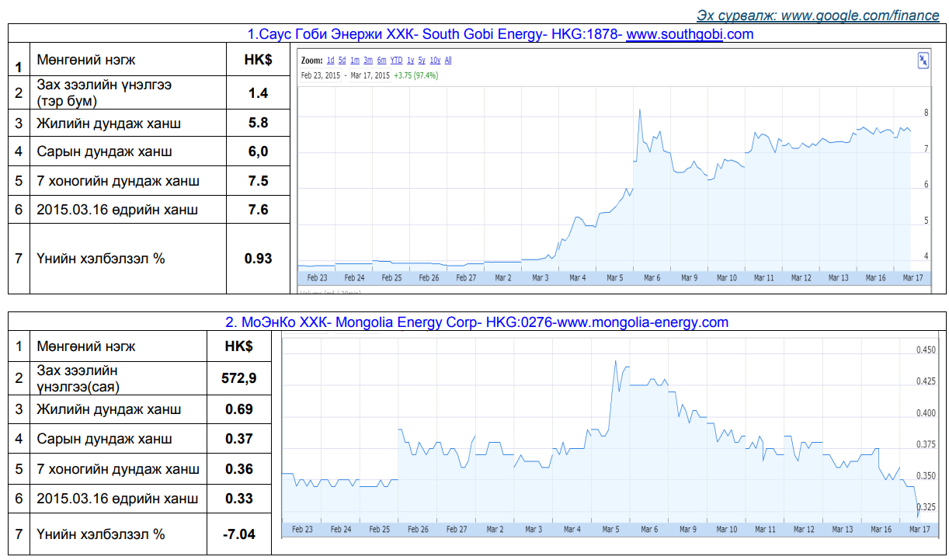Show All time range in chart
The width and height of the screenshot is (949, 560).
448,61
